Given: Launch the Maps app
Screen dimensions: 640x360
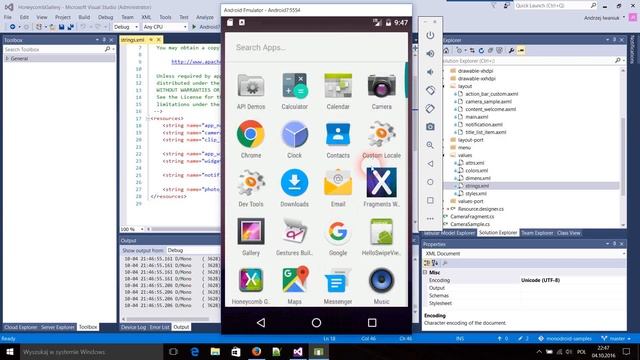Looking at the screenshot, I should pyautogui.click(x=294, y=285).
